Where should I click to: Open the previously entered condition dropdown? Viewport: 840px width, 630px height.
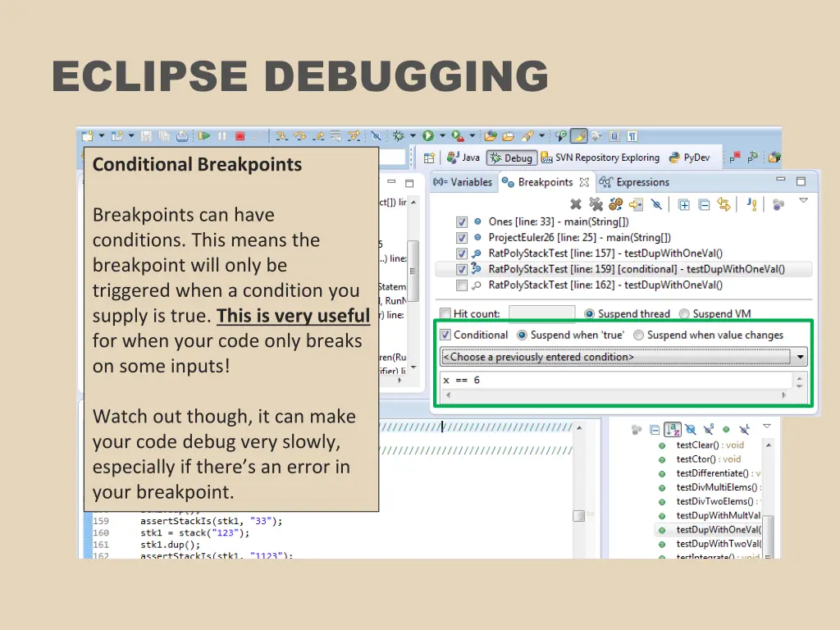click(x=801, y=356)
